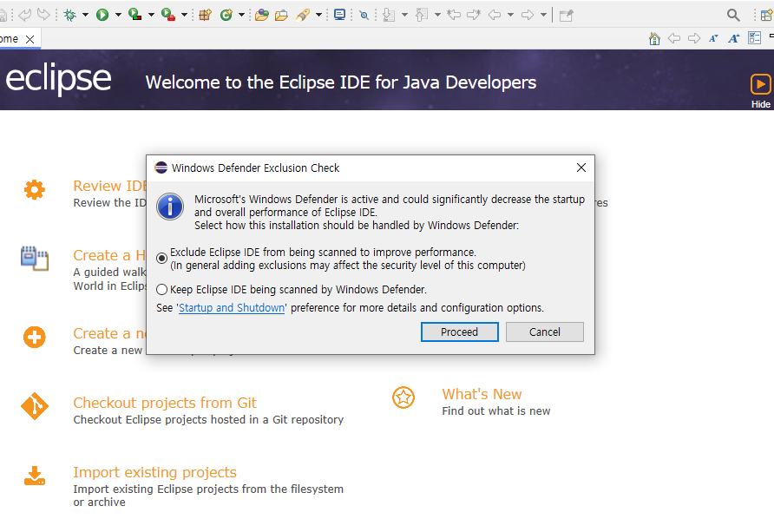Click the New Java Class icon

tap(226, 15)
